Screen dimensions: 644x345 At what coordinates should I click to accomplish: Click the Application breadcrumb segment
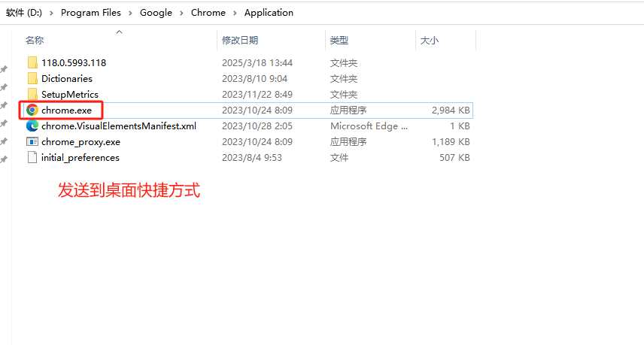click(269, 13)
